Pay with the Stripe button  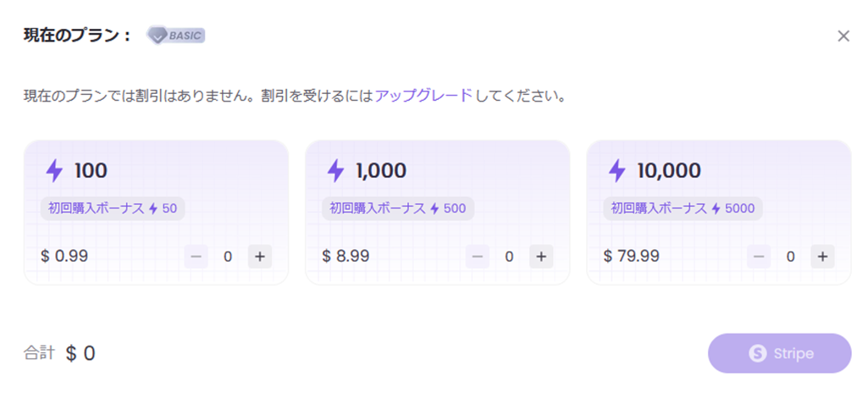pyautogui.click(x=779, y=353)
